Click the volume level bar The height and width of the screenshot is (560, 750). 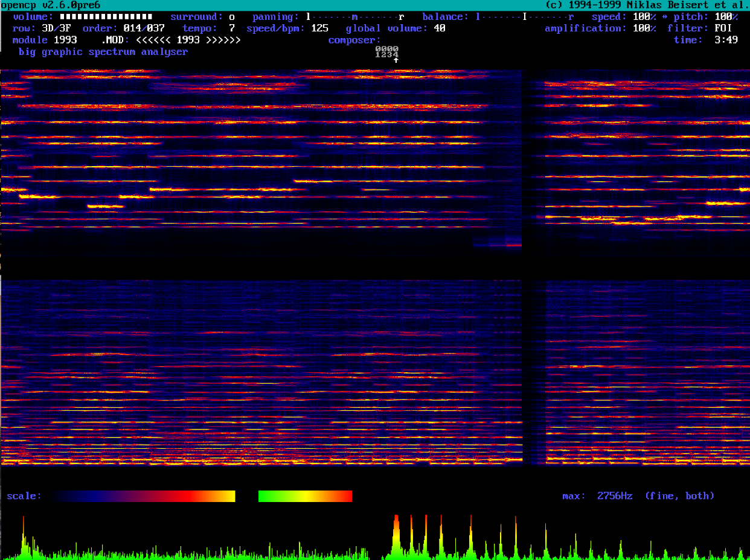[106, 17]
